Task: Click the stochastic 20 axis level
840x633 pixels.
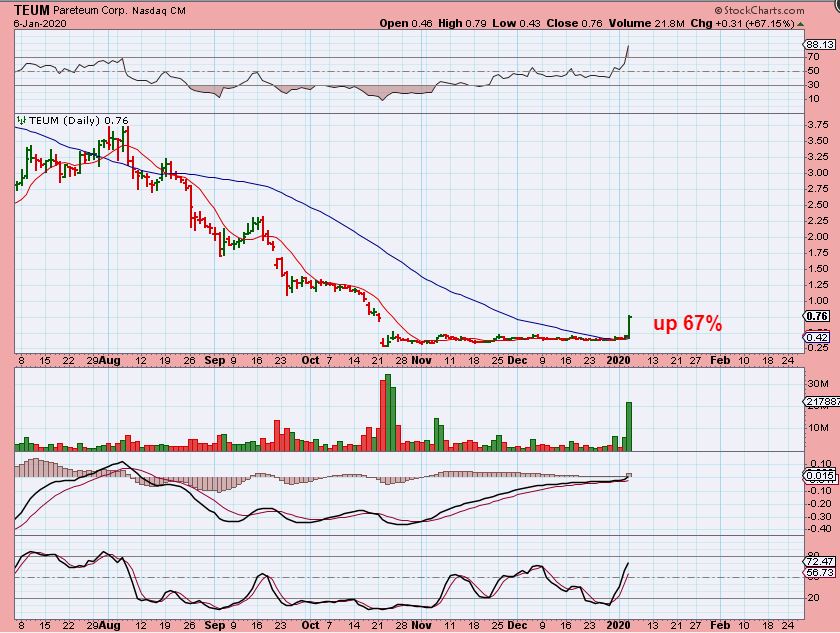Action: pos(813,598)
